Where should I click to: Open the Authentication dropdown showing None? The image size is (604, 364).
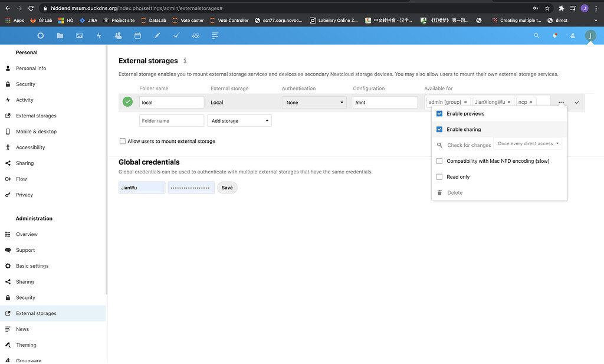pyautogui.click(x=314, y=102)
